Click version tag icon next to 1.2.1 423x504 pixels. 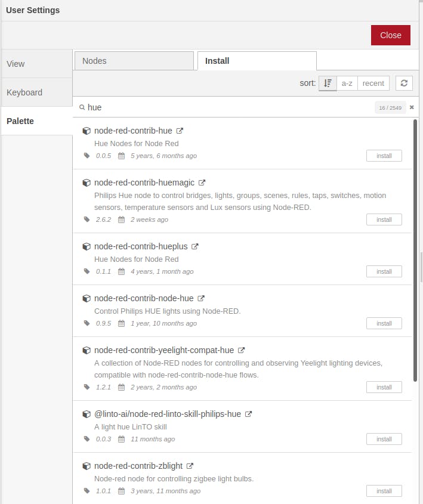(x=87, y=387)
